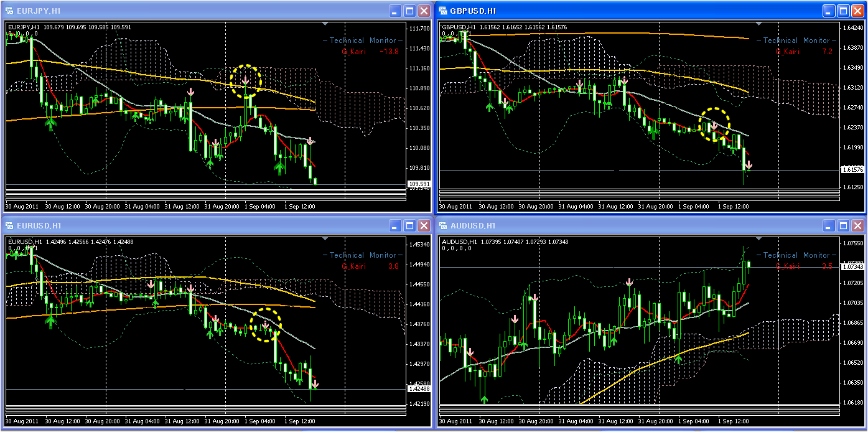
Task: Click the current price label 109.591
Action: point(418,184)
